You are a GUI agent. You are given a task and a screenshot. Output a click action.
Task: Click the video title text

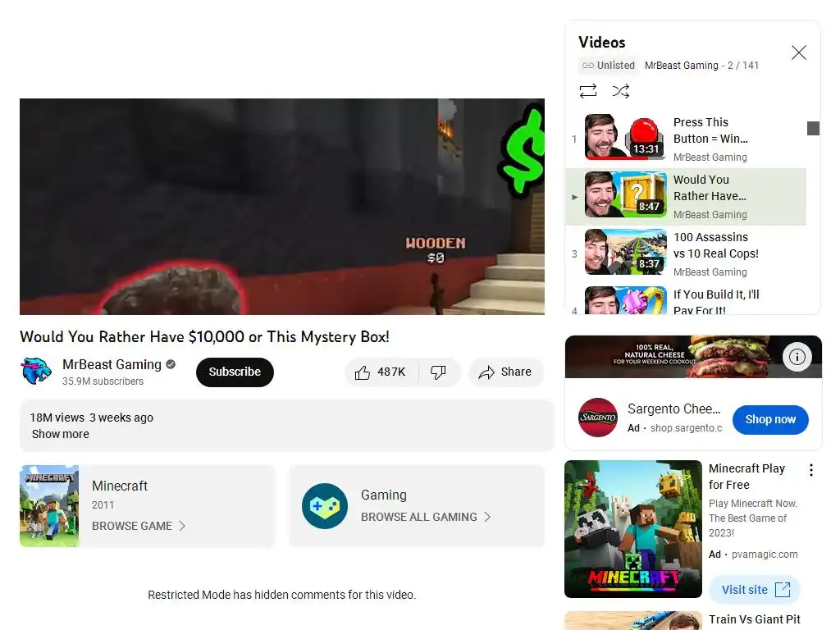tap(204, 337)
